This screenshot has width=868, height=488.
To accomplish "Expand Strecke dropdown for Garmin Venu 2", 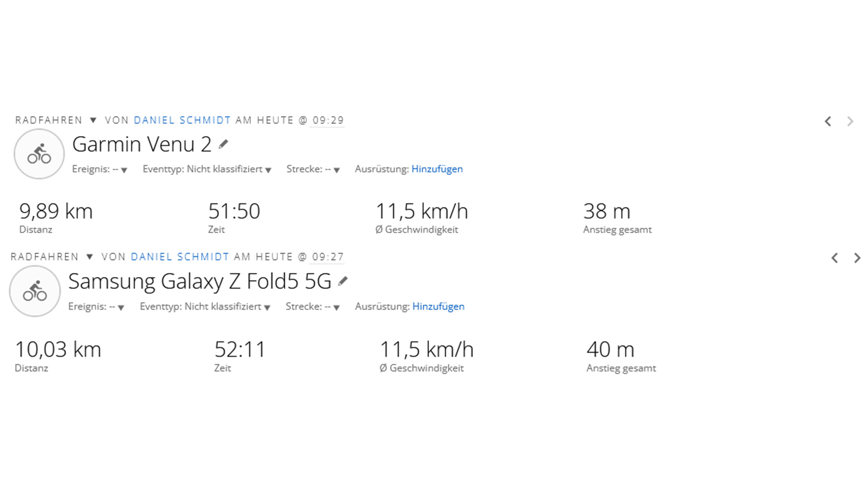I will coord(336,170).
